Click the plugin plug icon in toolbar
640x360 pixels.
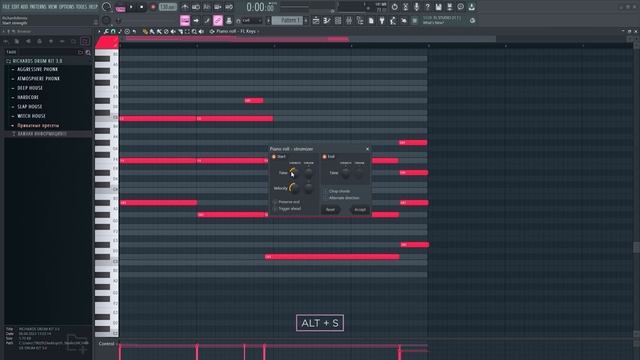pyautogui.click(x=382, y=20)
